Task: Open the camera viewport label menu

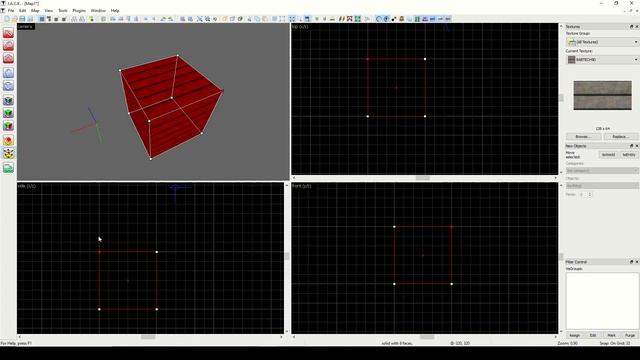Action: pos(25,27)
